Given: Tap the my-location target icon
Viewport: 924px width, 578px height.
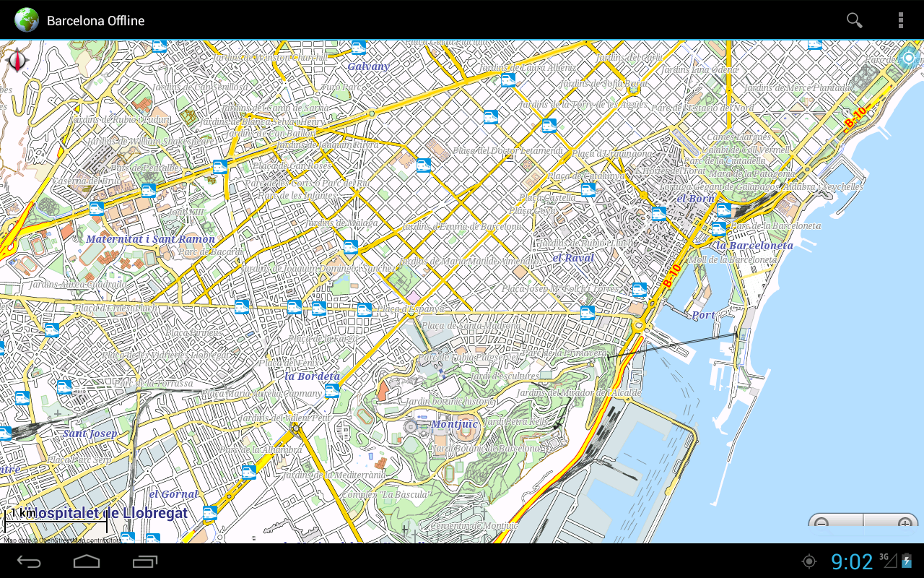Looking at the screenshot, I should [x=908, y=59].
